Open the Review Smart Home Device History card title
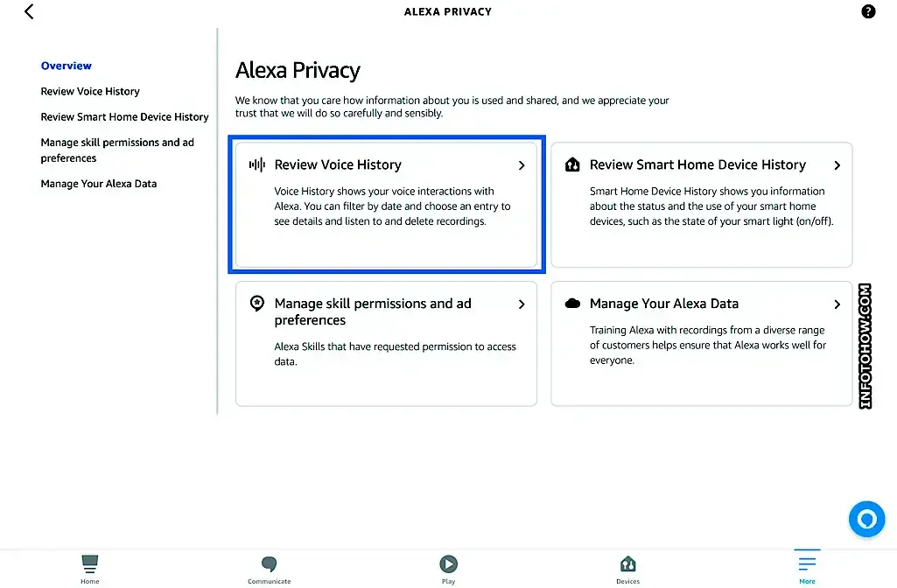The height and width of the screenshot is (588, 897). point(698,164)
